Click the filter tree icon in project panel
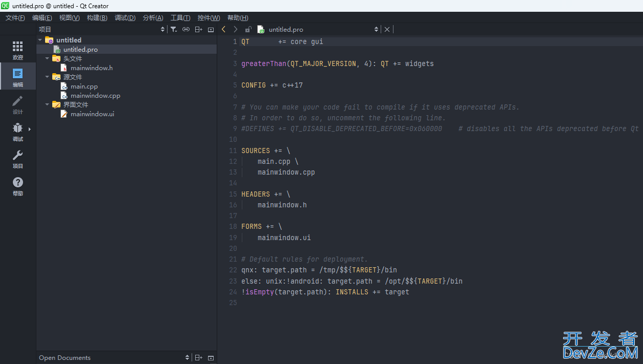 (x=174, y=30)
